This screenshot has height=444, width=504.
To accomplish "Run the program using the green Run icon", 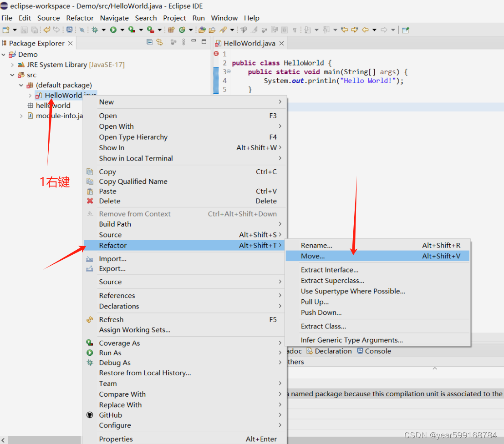I will 113,30.
